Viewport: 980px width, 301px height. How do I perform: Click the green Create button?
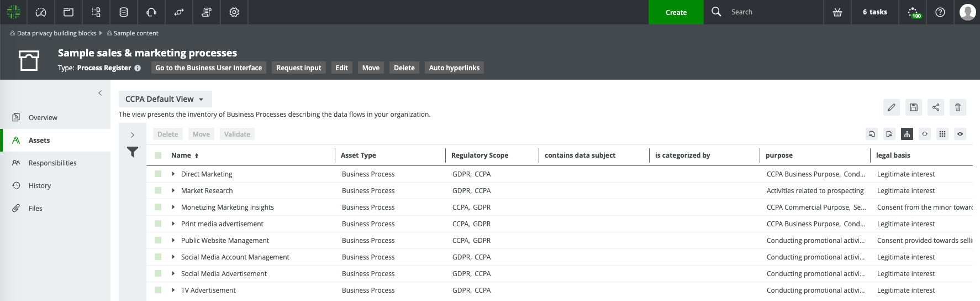[676, 12]
